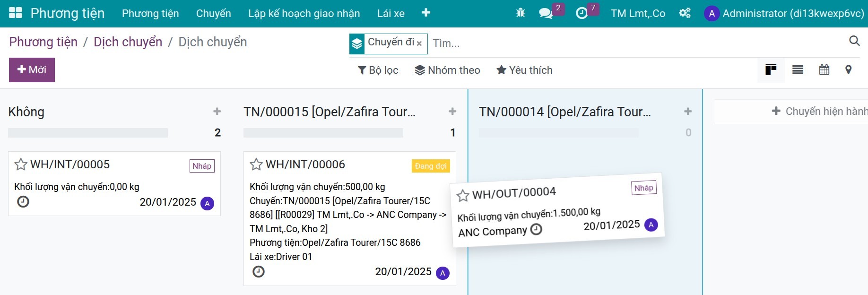868x295 pixels.
Task: Click the Mới button
Action: [32, 70]
